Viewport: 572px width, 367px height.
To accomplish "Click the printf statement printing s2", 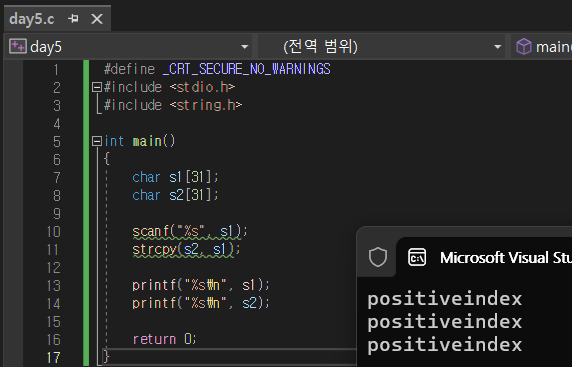I will pyautogui.click(x=201, y=303).
